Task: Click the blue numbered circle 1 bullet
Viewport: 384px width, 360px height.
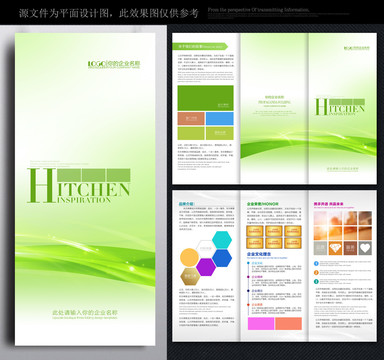Action: pyautogui.click(x=316, y=263)
